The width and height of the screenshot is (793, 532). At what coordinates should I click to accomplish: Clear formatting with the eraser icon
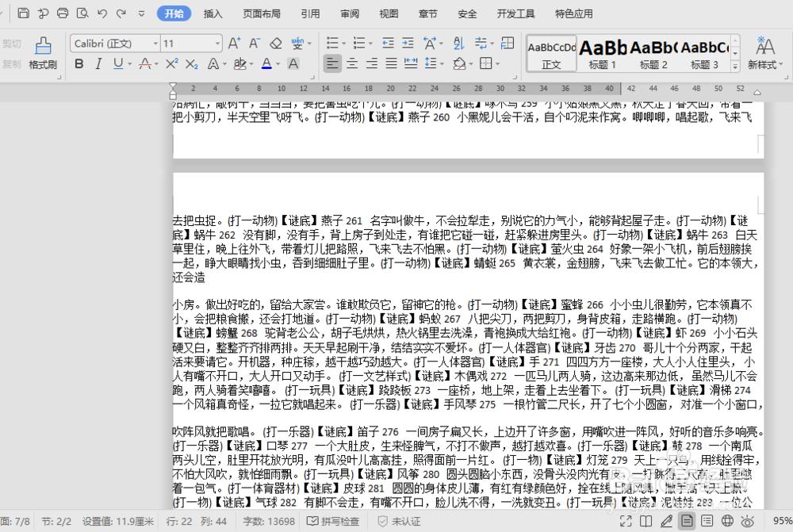[x=276, y=44]
